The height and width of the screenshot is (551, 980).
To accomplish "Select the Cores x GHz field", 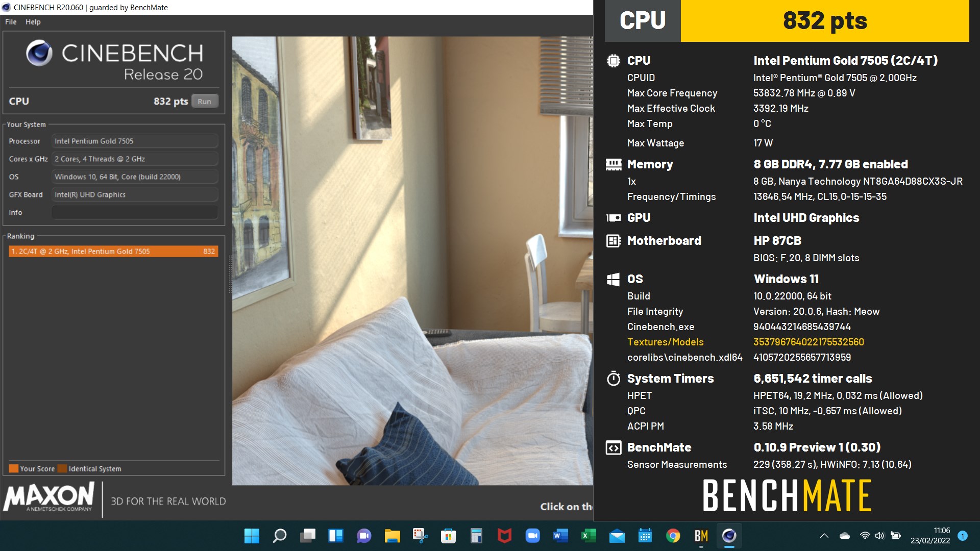I will click(135, 159).
